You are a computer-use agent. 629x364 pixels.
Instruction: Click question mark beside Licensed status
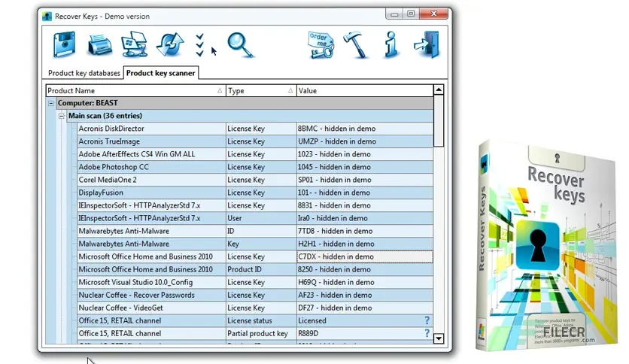[x=427, y=320]
